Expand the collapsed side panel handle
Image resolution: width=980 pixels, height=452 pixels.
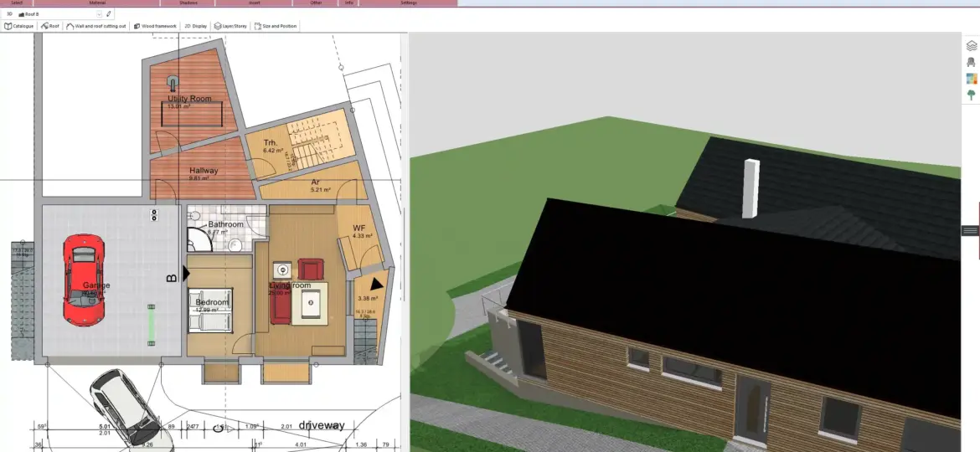[x=970, y=230]
